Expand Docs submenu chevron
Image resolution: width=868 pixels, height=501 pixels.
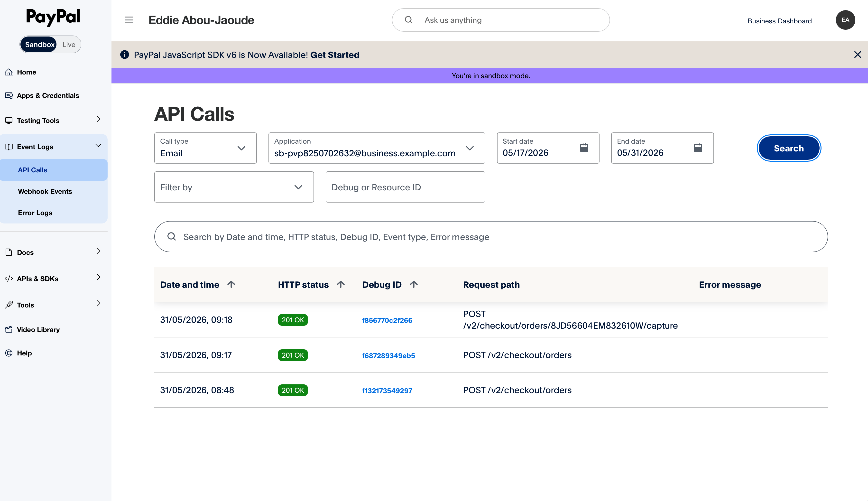98,251
